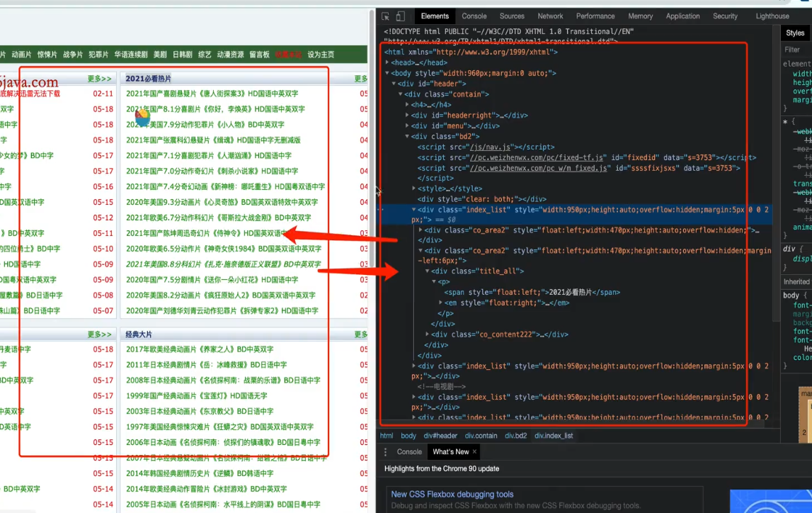Open the 美剧 navigation item
Image resolution: width=812 pixels, height=513 pixels.
pyautogui.click(x=160, y=55)
